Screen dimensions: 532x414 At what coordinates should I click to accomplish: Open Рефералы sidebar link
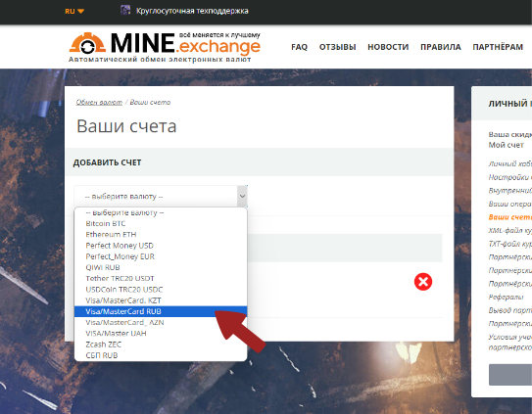click(506, 297)
